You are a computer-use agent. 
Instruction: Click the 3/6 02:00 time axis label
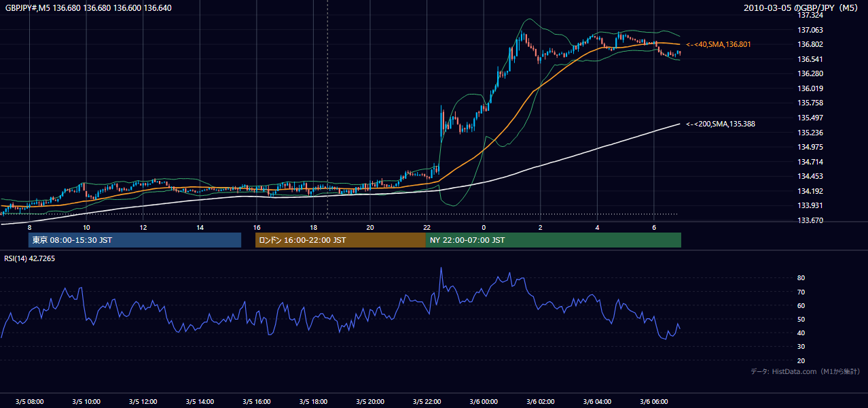tap(540, 401)
